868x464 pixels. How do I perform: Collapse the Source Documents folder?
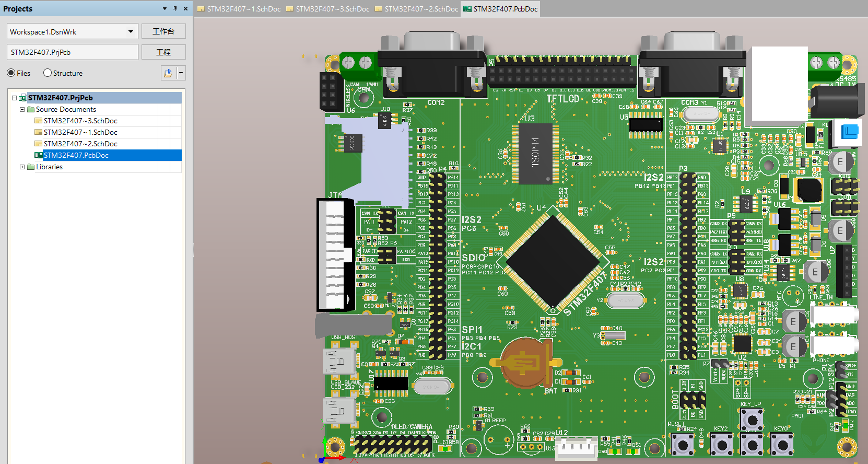coord(22,109)
